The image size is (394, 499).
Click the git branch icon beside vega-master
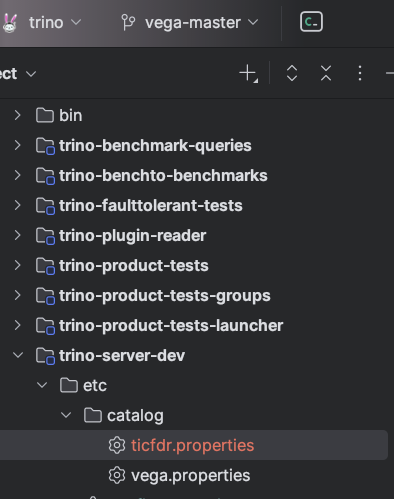(x=128, y=22)
